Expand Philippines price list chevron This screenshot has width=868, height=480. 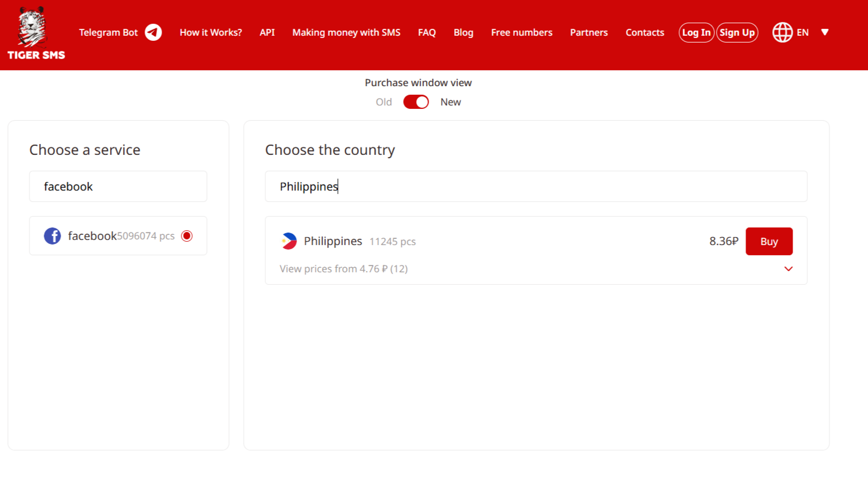point(788,269)
